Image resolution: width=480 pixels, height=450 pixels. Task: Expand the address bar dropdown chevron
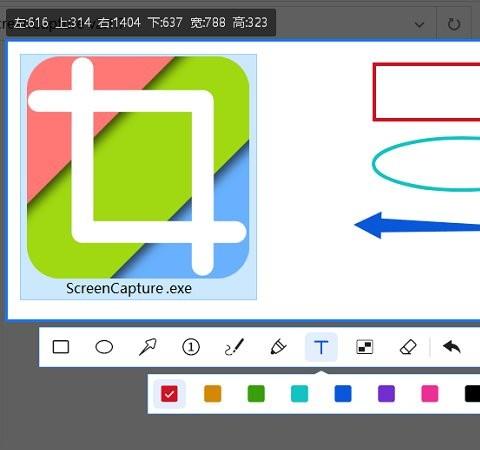[x=419, y=24]
